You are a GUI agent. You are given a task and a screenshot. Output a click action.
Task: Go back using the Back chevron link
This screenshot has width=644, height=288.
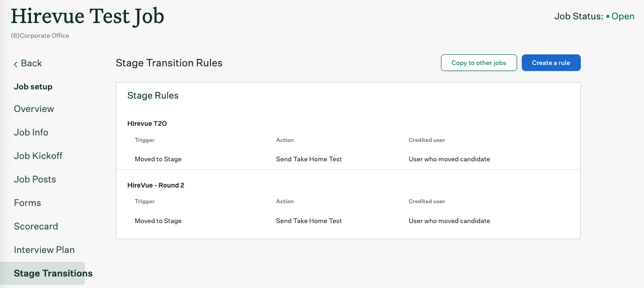pyautogui.click(x=28, y=63)
